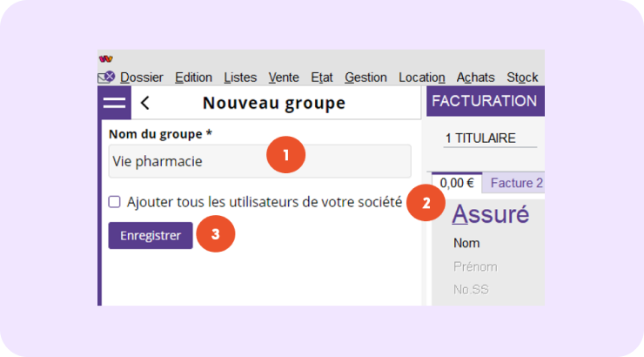Open the Gestion menu

click(x=366, y=77)
